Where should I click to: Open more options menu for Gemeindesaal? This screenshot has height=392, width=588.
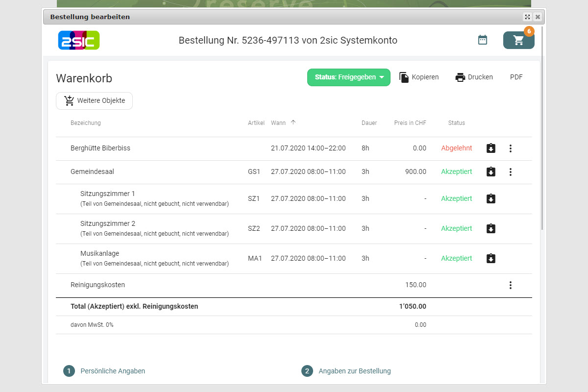[x=510, y=172]
